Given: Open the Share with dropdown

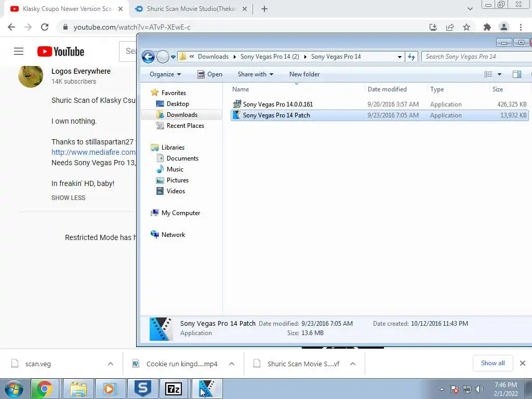Looking at the screenshot, I should pos(256,74).
